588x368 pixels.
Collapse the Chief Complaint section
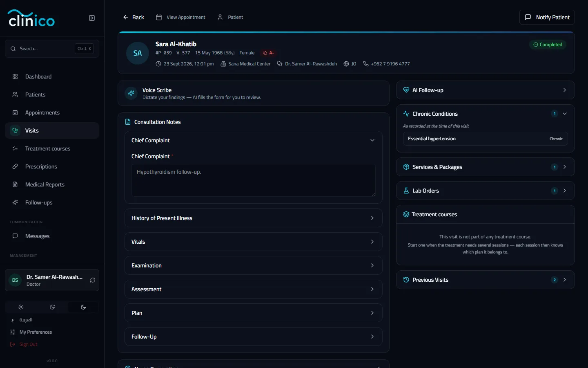[x=254, y=140]
